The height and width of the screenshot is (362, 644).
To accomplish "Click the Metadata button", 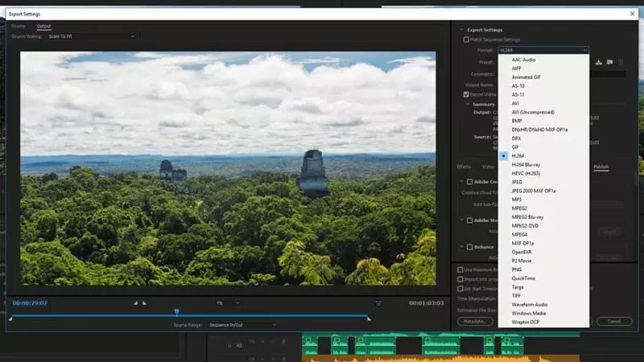I will [475, 321].
